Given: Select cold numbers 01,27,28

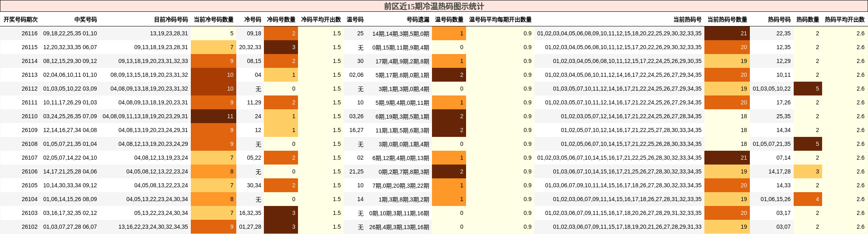Looking at the screenshot, I should coord(250,227).
